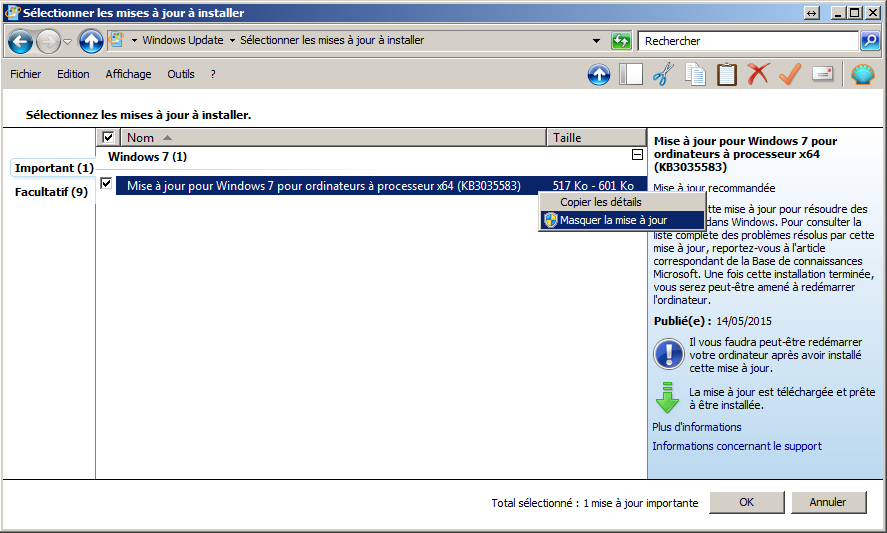887x533 pixels.
Task: Click the Properties card toolbar icon
Action: [x=823, y=74]
